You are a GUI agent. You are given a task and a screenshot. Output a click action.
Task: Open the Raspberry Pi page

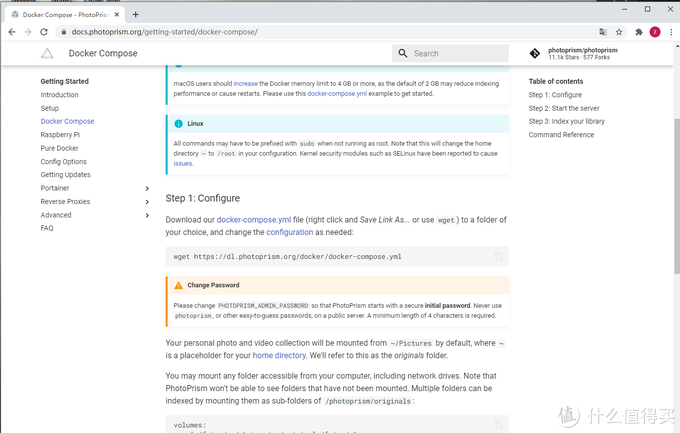60,134
